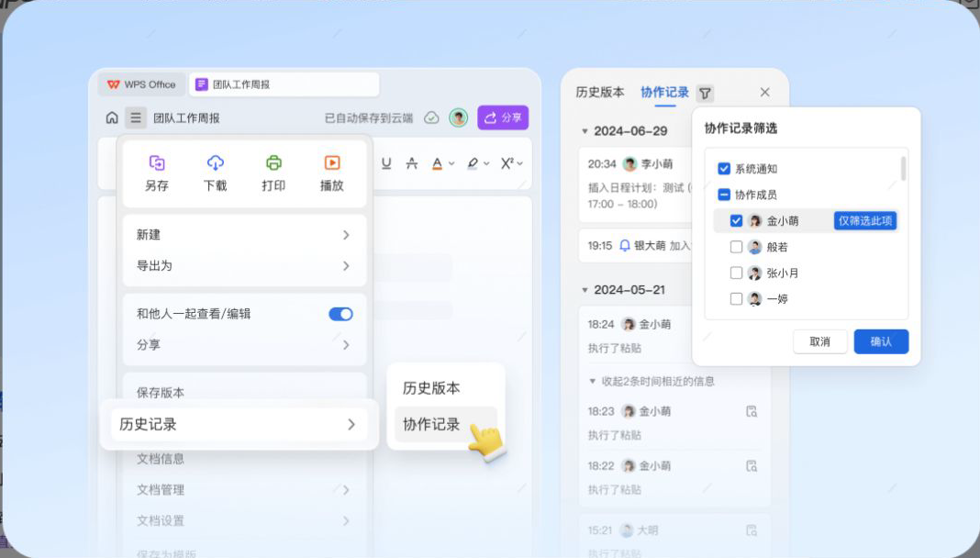980x558 pixels.
Task: Open the collaboration record filter funnel icon
Action: tap(705, 93)
